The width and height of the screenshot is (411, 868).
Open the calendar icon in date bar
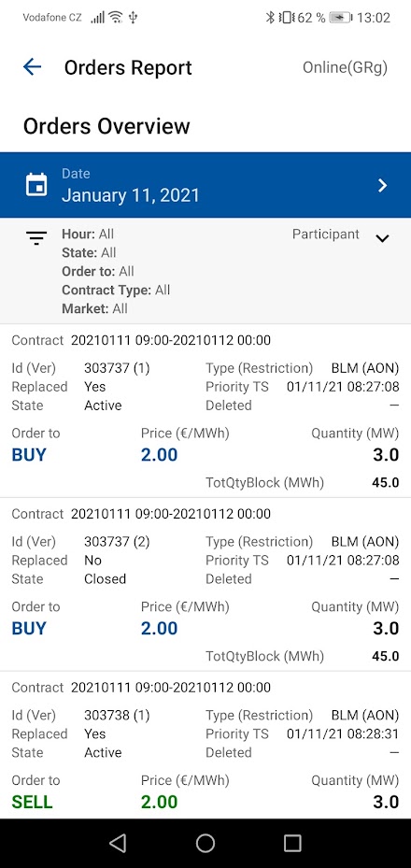(37, 185)
